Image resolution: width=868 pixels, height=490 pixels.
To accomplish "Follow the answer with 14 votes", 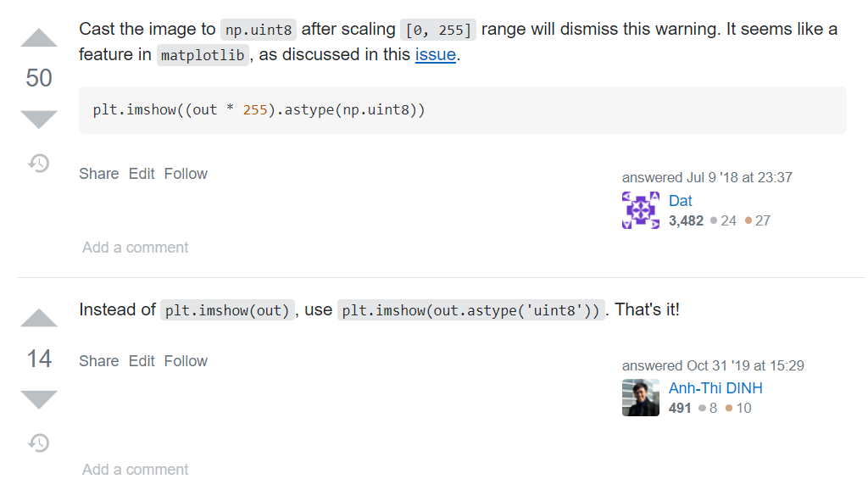I will coord(186,361).
